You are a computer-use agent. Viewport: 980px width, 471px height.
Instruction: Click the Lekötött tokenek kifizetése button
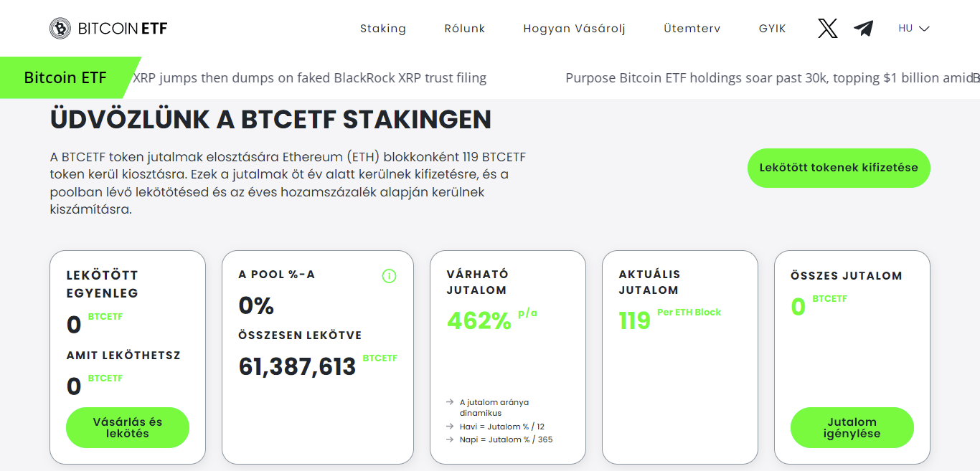839,168
